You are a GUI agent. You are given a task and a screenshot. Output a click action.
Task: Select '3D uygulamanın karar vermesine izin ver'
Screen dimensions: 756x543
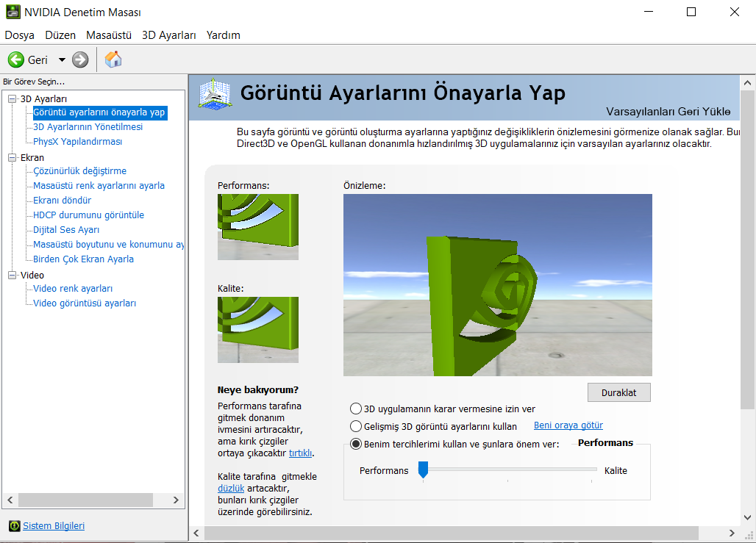pos(357,409)
